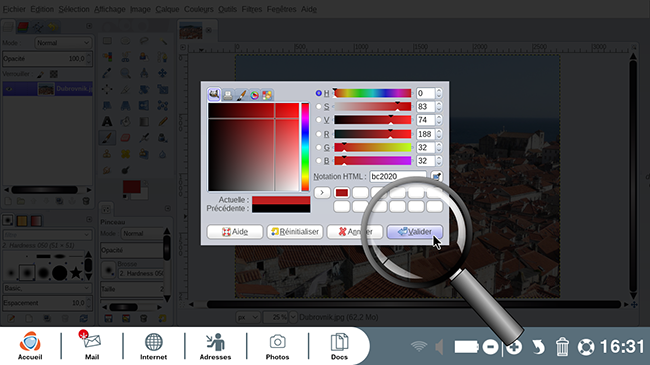Click the trash icon in system taskbar
Screen dimensions: 650x365
[562, 347]
